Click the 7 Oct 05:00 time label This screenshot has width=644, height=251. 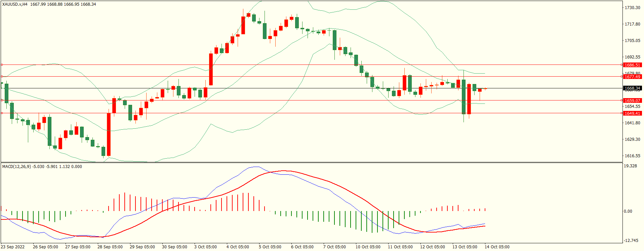334,247
